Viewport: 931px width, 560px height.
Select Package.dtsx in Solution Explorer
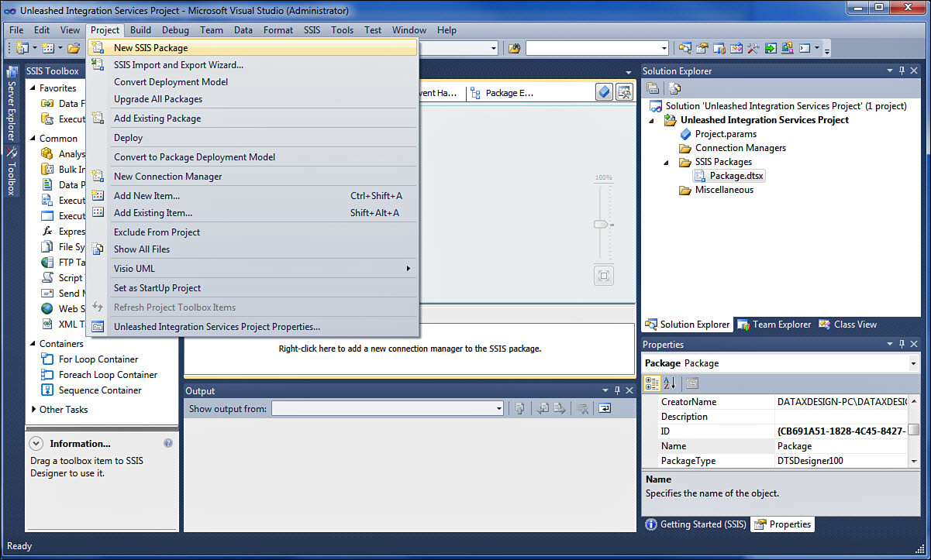(x=736, y=176)
